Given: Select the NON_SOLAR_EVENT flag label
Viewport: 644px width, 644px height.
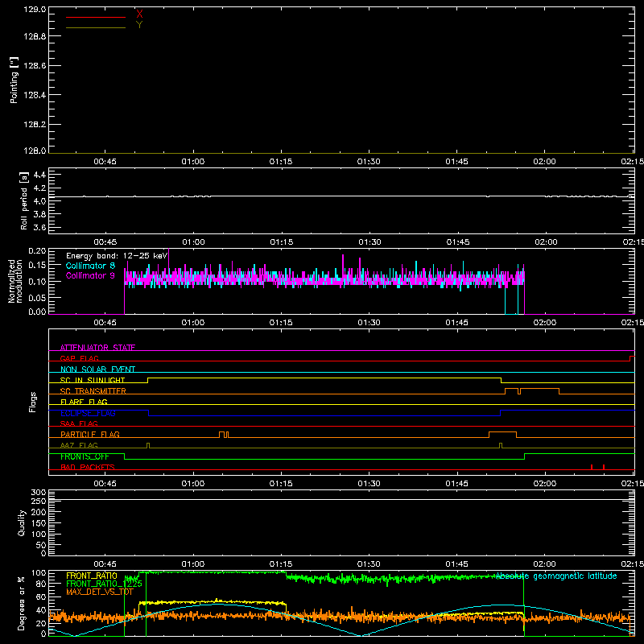Looking at the screenshot, I should pos(97,369).
